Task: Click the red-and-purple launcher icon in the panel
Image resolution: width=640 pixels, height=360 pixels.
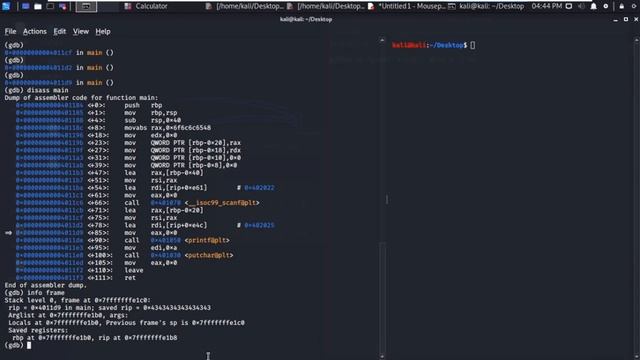Action: [x=62, y=7]
